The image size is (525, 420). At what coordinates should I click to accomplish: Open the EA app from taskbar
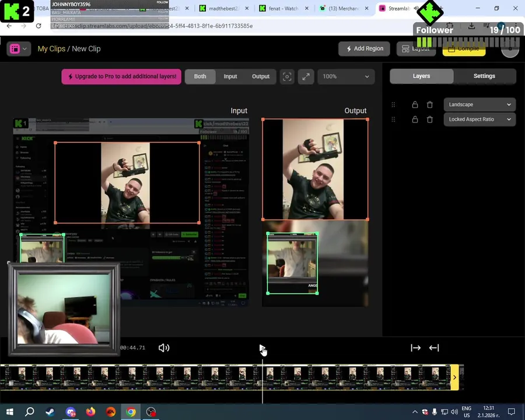pyautogui.click(x=111, y=412)
